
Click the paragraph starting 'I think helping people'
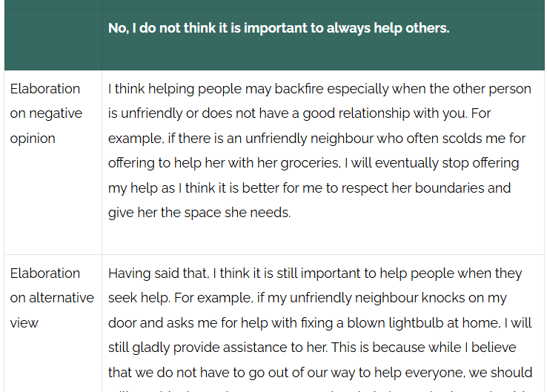[x=319, y=150]
